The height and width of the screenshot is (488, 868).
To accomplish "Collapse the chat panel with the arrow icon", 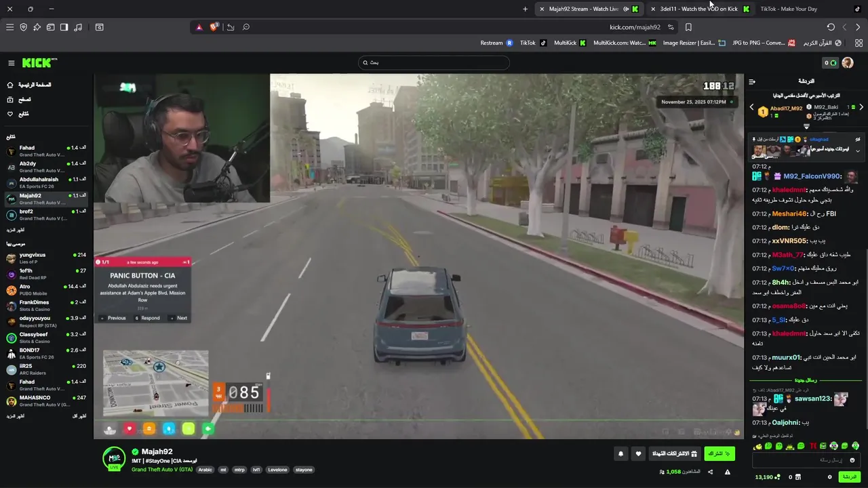I will click(x=752, y=81).
